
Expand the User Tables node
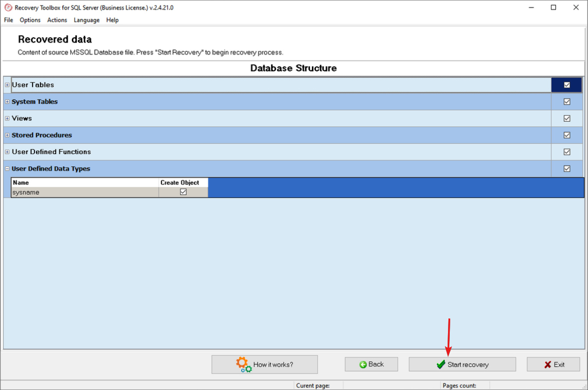pyautogui.click(x=7, y=85)
